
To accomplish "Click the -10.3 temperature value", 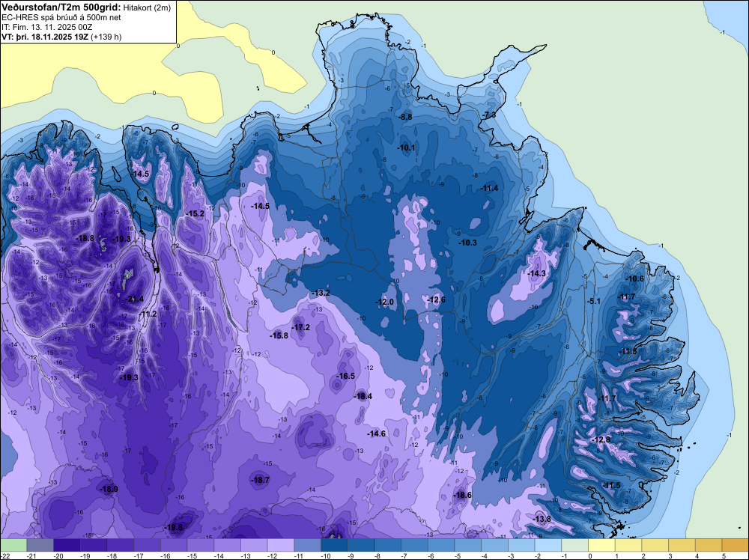I will point(467,243).
